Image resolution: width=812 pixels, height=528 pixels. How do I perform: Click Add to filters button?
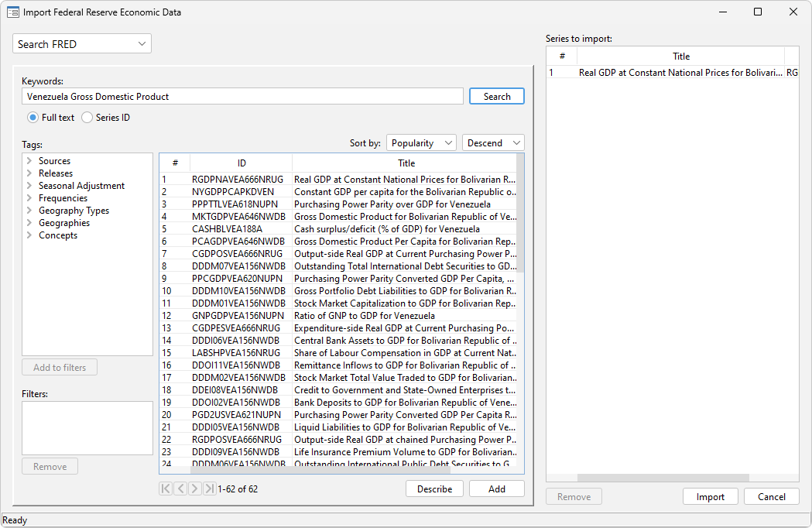click(x=60, y=368)
